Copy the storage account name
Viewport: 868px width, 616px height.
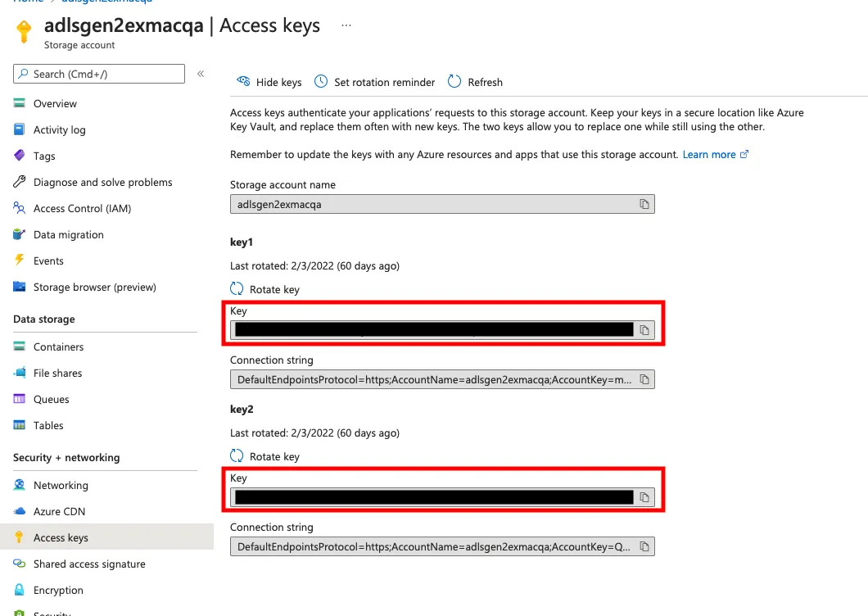coord(646,203)
